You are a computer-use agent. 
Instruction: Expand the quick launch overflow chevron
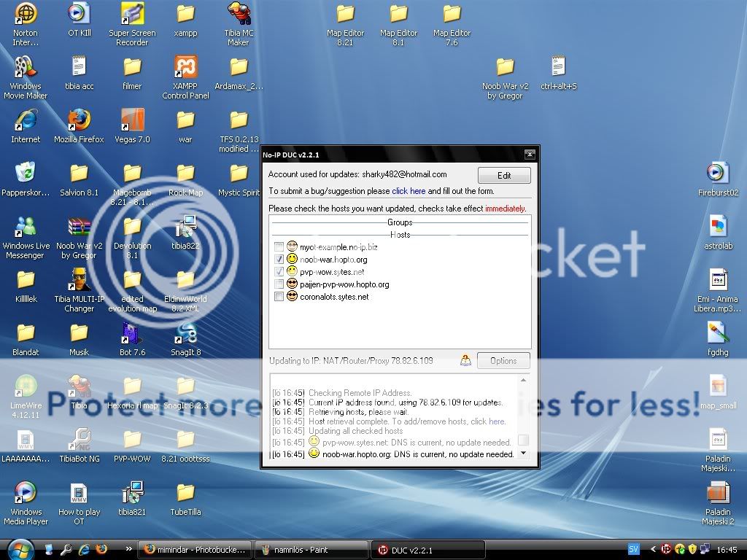(128, 548)
